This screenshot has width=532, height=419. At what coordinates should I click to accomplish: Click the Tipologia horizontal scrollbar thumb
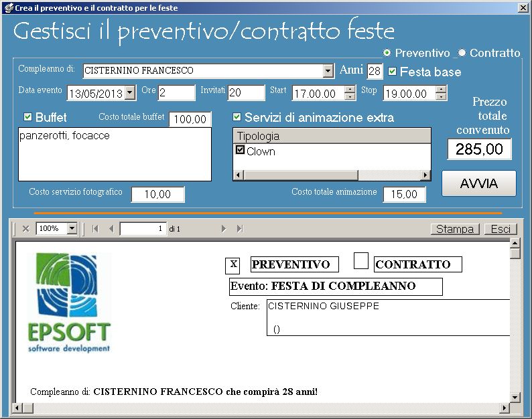301,175
